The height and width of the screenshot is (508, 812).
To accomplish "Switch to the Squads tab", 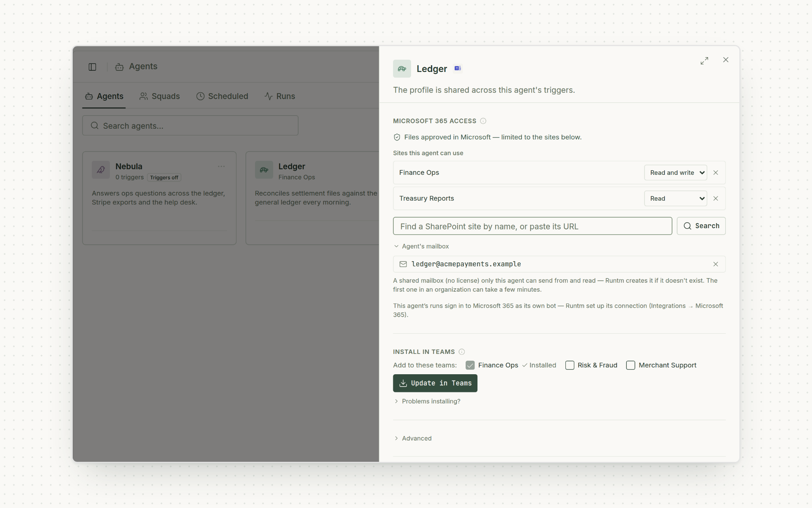I will pos(160,96).
